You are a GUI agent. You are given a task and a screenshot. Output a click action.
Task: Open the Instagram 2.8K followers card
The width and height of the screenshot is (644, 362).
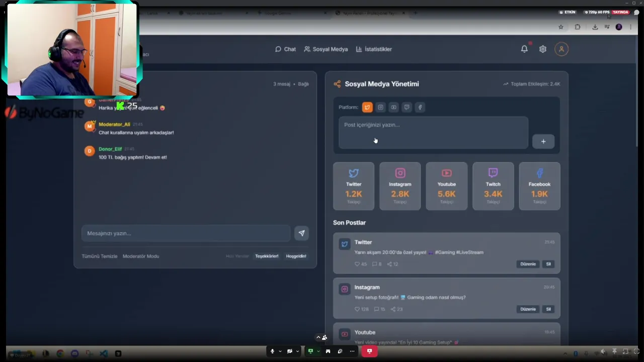click(400, 186)
